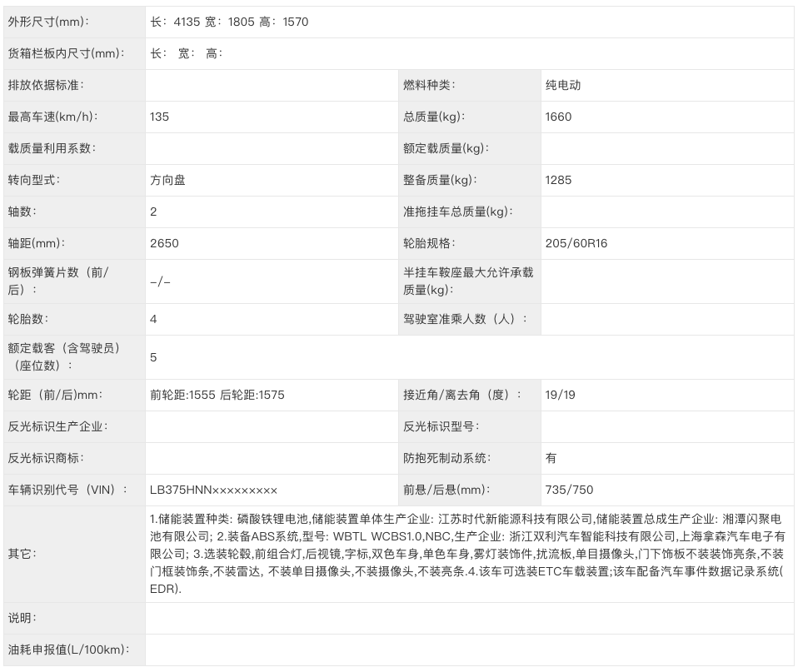Select fuel type value 纯电动
The width and height of the screenshot is (798, 672).
(563, 85)
